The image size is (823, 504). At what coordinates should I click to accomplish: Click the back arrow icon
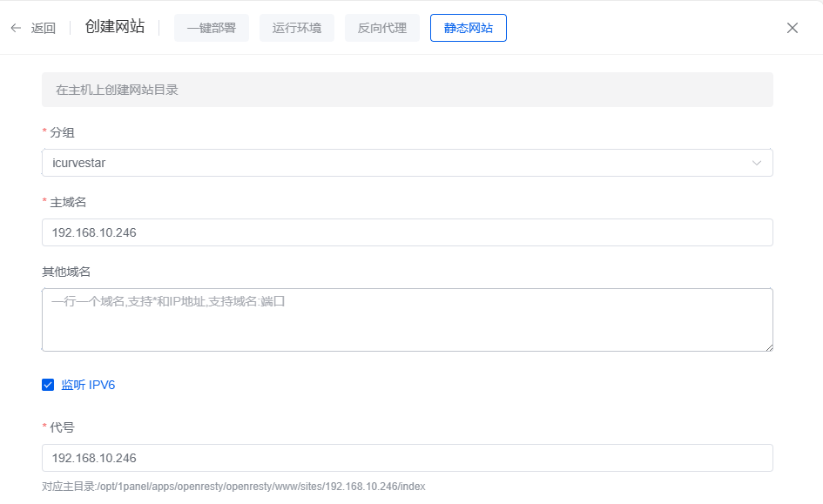point(16,28)
